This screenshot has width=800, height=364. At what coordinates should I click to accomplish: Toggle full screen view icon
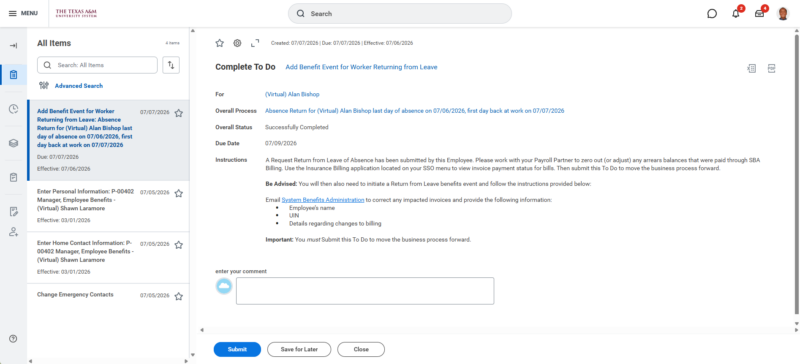(255, 43)
